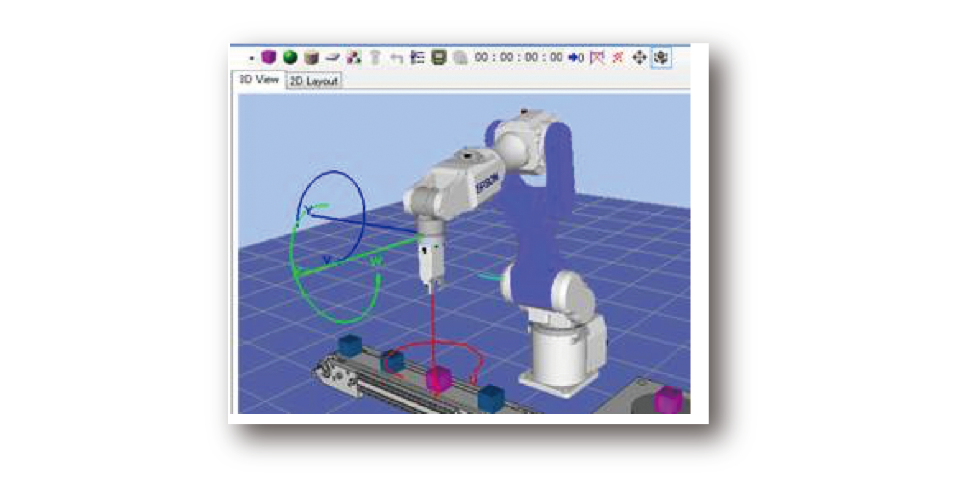This screenshot has width=960, height=480.
Task: Click the flat plane toolbar icon
Action: 332,58
